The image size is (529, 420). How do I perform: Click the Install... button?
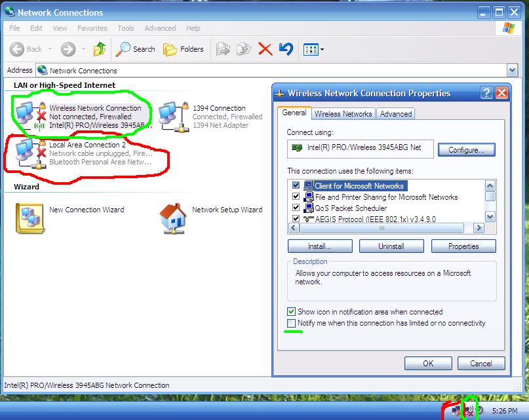point(320,246)
